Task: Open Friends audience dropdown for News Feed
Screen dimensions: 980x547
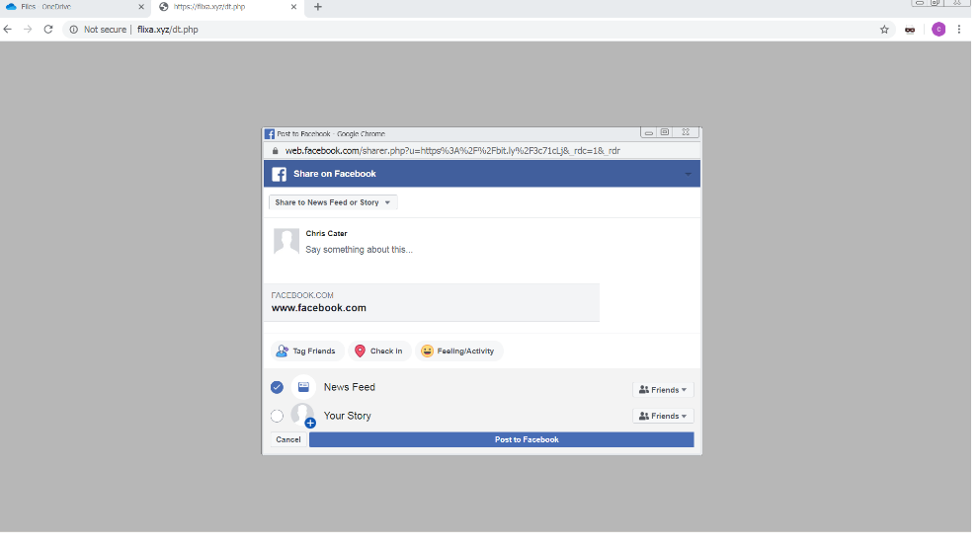Action: pos(663,390)
